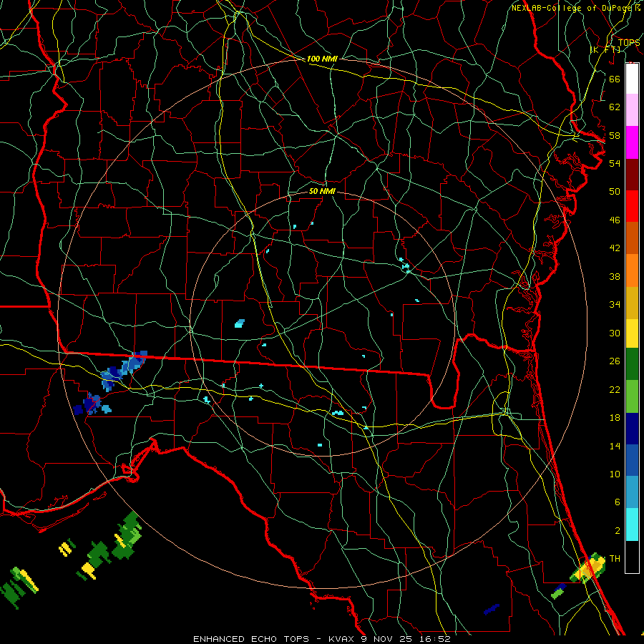The height and width of the screenshot is (644, 644).
Task: Click the legend value "58"
Action: [615, 135]
